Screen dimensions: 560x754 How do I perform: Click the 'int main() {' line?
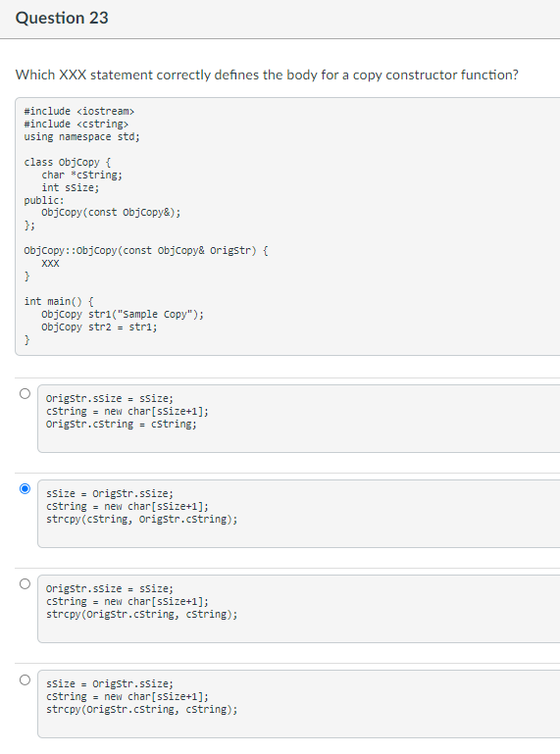(x=59, y=302)
